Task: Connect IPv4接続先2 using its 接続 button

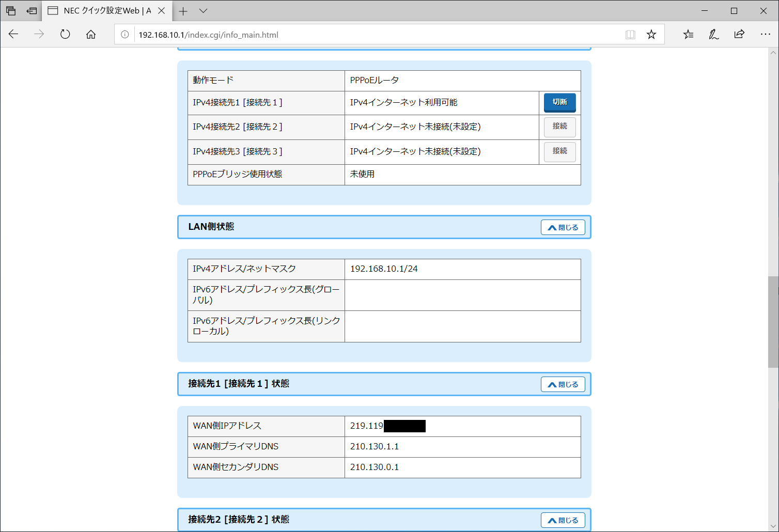Action: pos(559,127)
